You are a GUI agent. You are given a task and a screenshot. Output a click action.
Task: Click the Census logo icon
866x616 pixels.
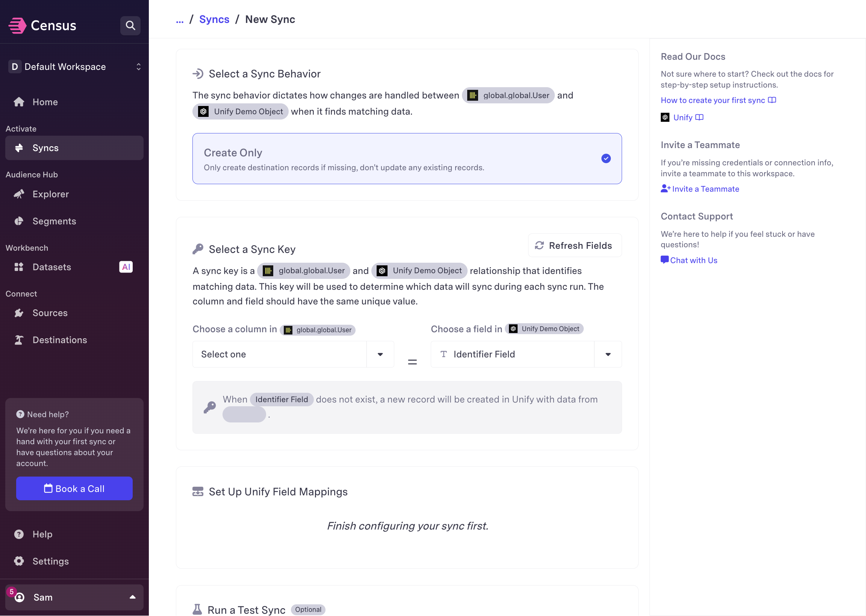tap(17, 26)
